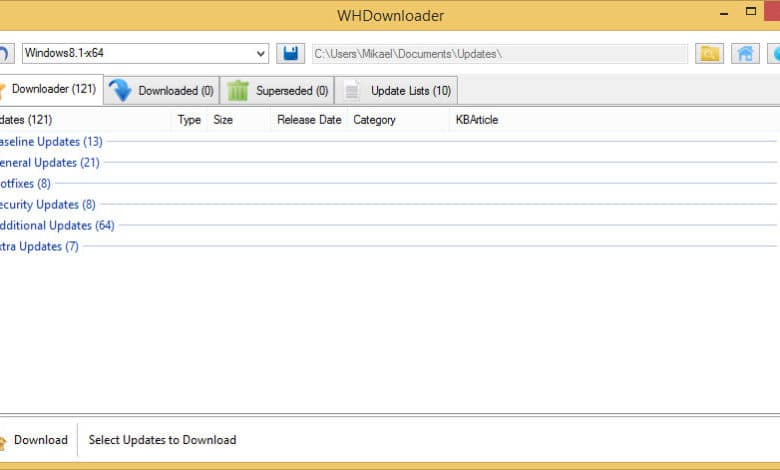Switch to the Downloader (121) tab
This screenshot has width=780, height=470.
click(51, 90)
